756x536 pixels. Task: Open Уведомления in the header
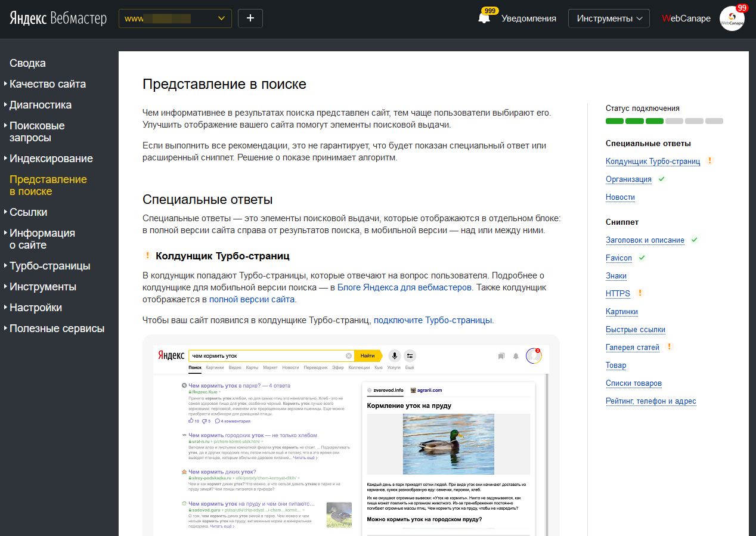(529, 18)
